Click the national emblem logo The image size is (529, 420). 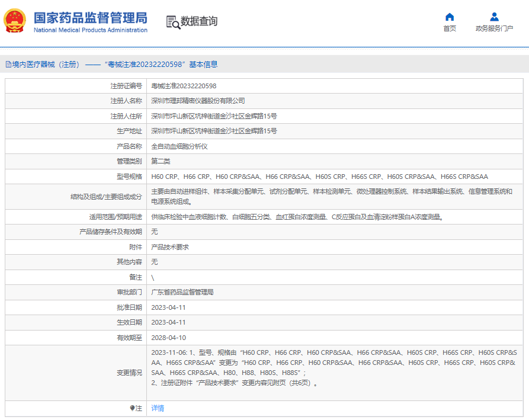click(x=15, y=21)
